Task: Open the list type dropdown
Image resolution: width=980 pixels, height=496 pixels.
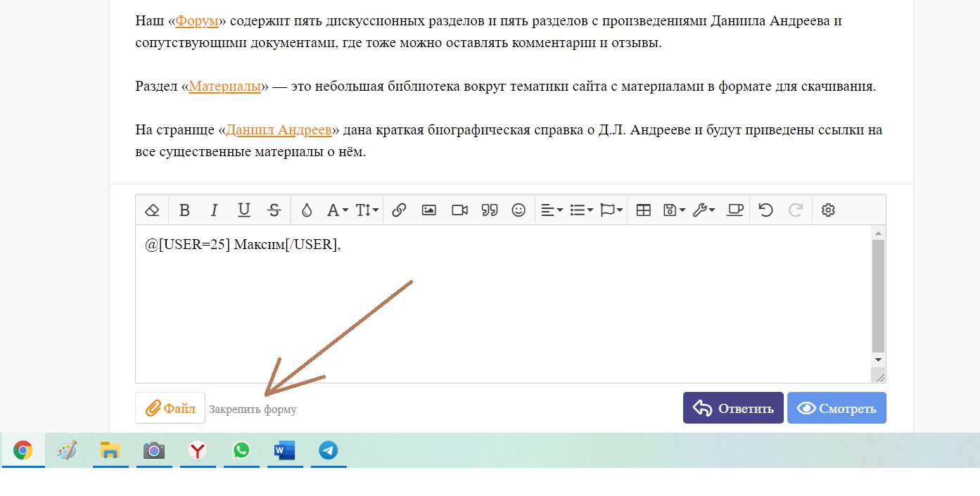Action: [x=581, y=210]
